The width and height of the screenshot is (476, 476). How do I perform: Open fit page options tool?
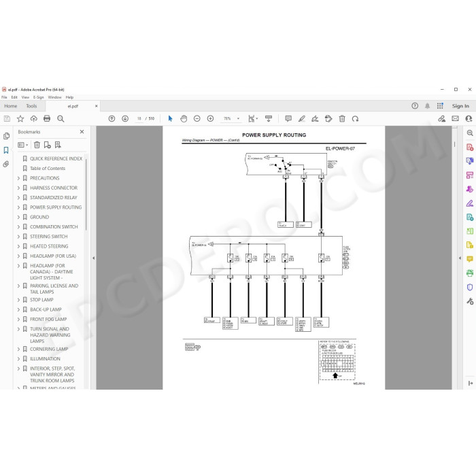252,119
